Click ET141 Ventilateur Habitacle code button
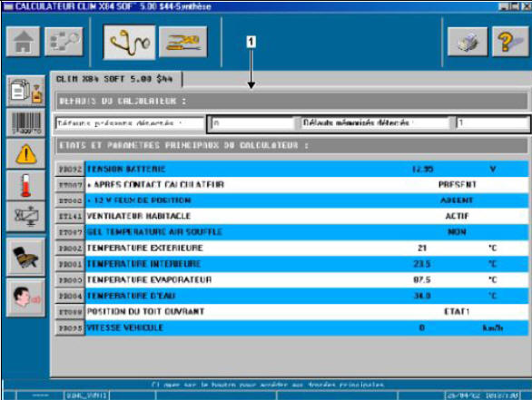Viewport: 532px width, 400px height. 70,216
